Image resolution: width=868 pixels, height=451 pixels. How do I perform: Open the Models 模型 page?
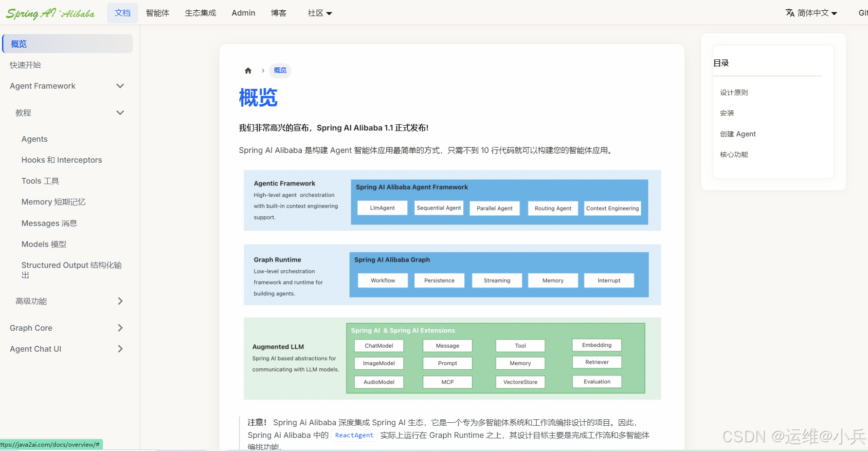pos(44,244)
